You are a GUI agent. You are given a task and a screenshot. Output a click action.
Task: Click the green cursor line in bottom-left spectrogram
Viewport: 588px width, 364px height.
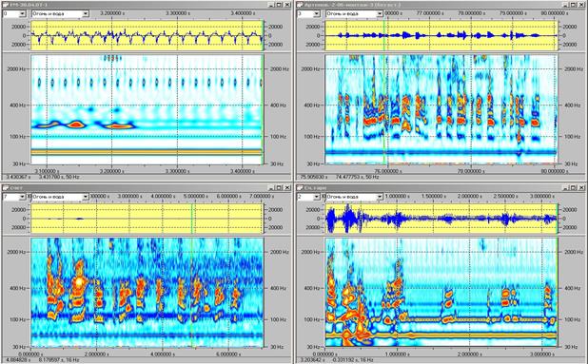pos(191,292)
